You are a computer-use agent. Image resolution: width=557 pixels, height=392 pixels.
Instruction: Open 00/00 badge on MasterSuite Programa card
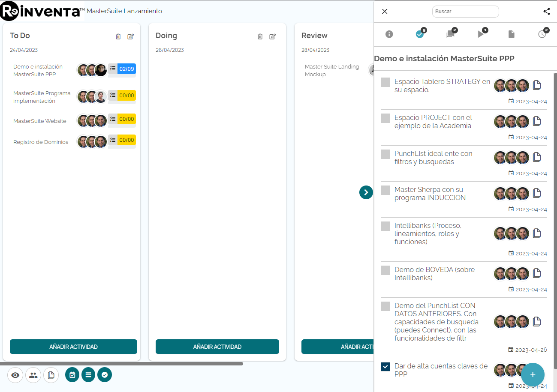122,96
